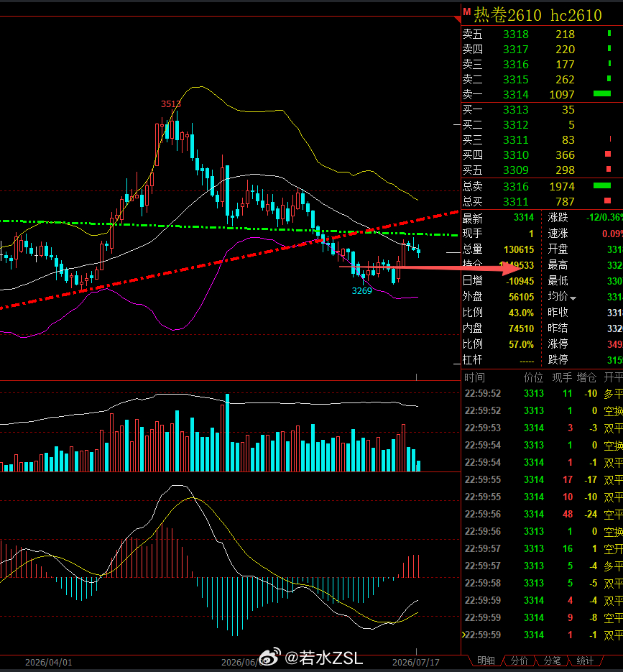Viewport: 623px width, 672px height.
Task: Click the 杠杆 label
Action: [x=472, y=360]
